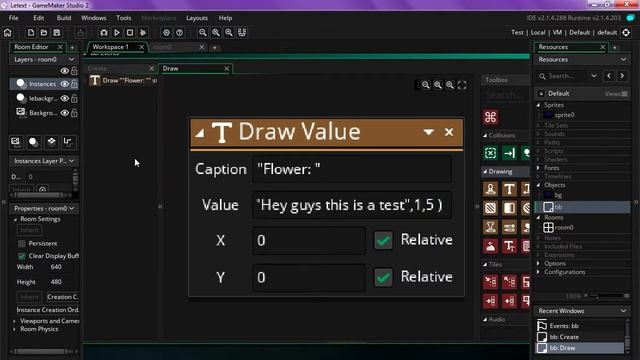640x360 pixels.
Task: Select red T with subscript drawing icon
Action: 509,246
